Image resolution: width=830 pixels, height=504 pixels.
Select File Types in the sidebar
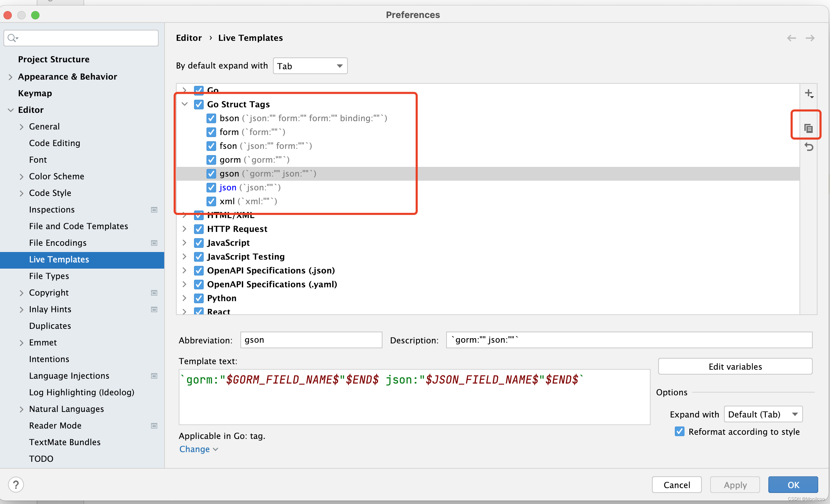point(49,276)
